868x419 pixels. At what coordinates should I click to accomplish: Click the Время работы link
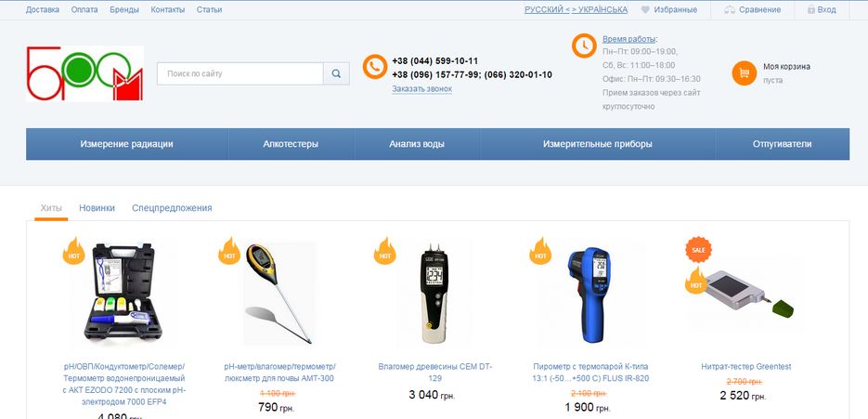[628, 39]
